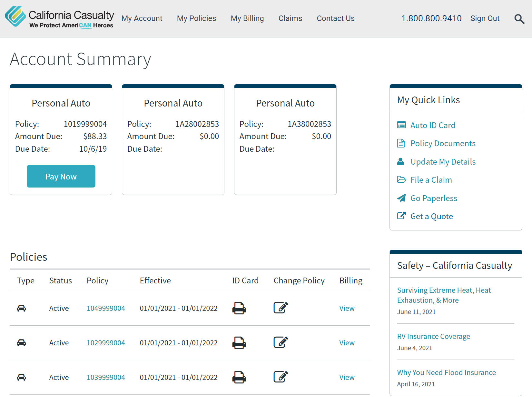The image size is (532, 397).
Task: Click the Effective column header
Action: point(155,280)
